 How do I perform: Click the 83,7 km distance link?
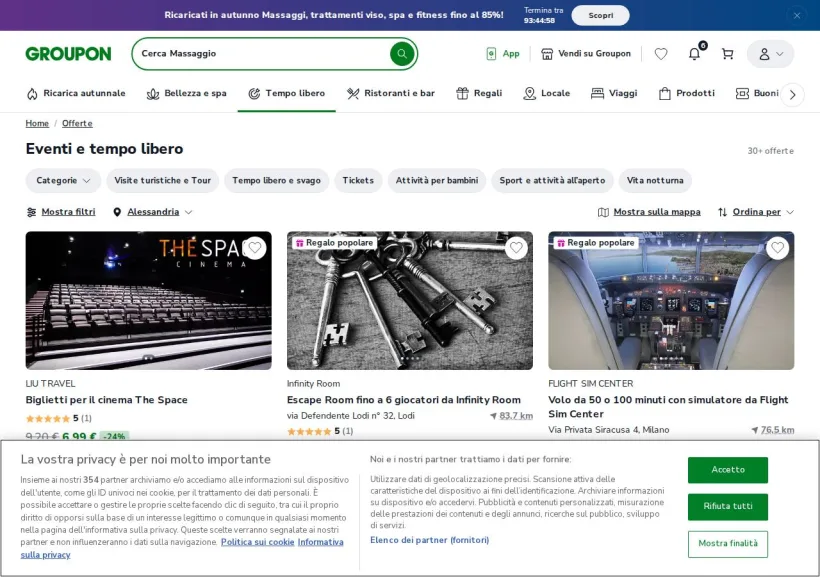[x=516, y=416]
